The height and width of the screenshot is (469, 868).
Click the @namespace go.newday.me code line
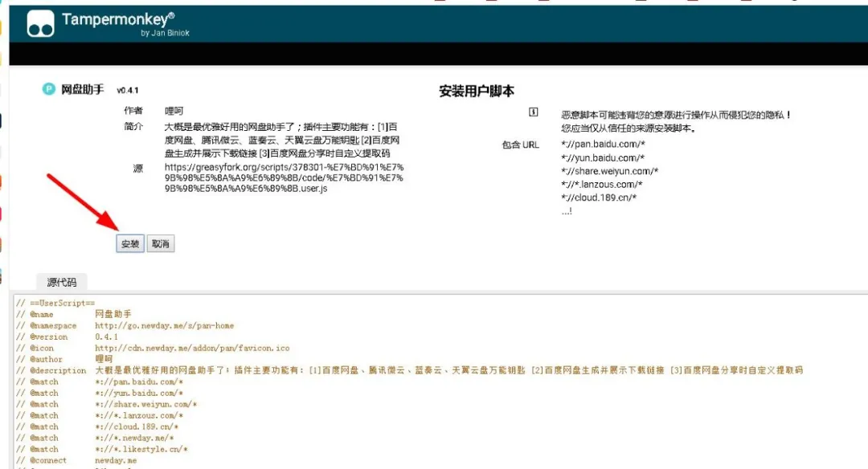(125, 326)
